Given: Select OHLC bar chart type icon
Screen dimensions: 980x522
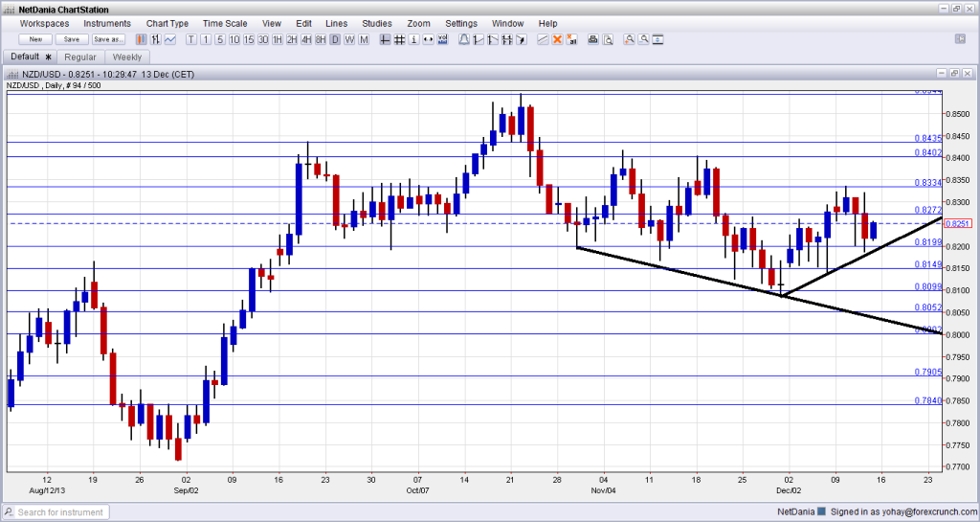Looking at the screenshot, I should coord(156,39).
